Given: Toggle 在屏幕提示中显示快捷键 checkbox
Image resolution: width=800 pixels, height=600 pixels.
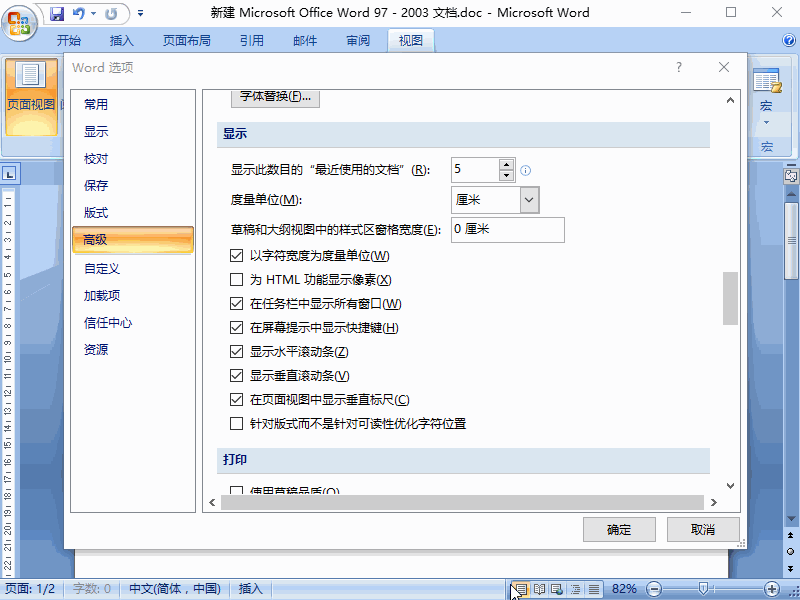Looking at the screenshot, I should pyautogui.click(x=236, y=328).
